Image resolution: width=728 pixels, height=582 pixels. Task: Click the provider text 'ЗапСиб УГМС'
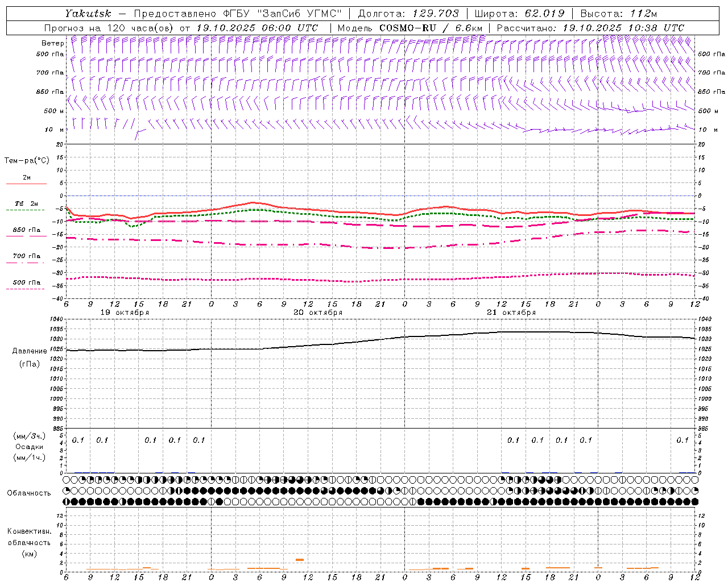[x=300, y=14]
